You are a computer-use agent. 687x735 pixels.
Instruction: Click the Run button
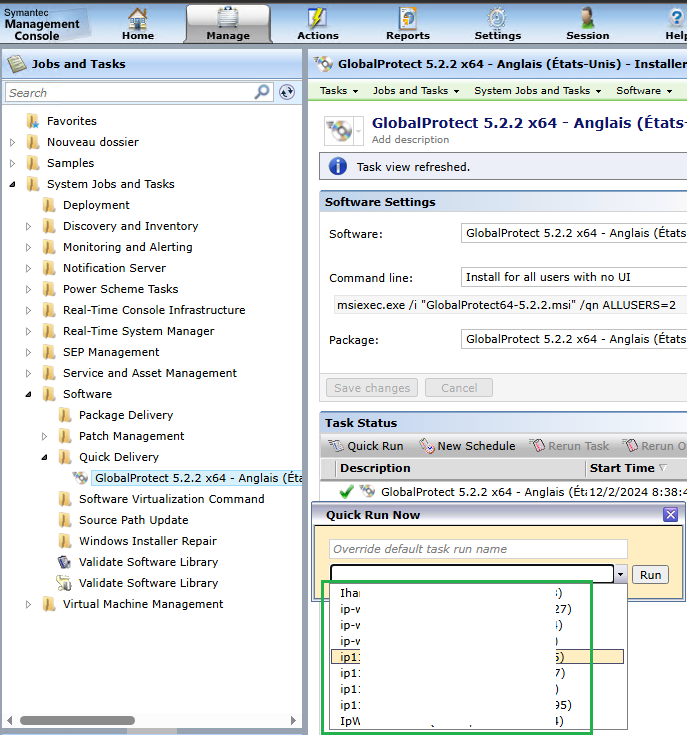(650, 575)
